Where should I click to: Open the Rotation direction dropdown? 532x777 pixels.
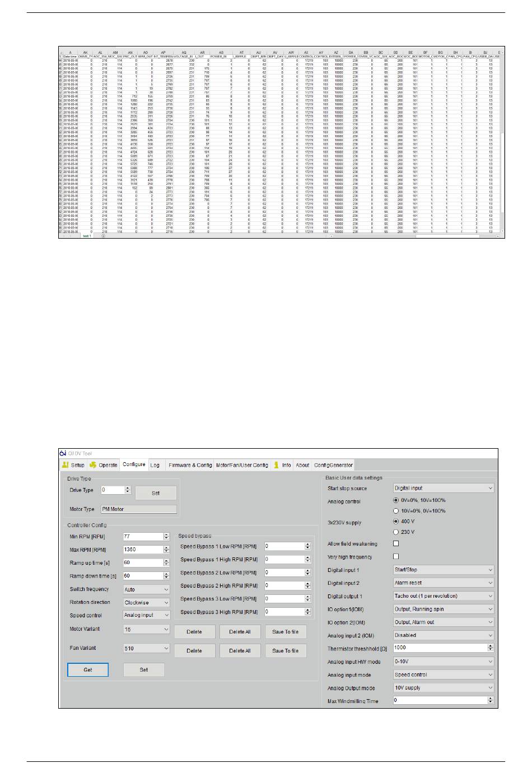[146, 603]
